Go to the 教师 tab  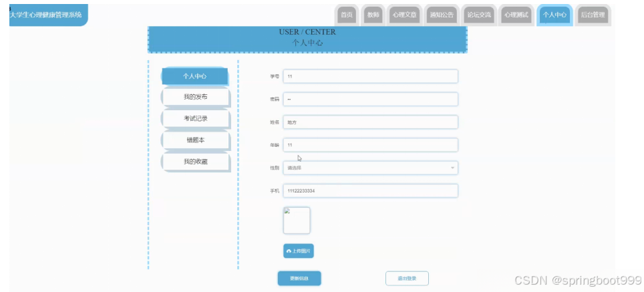coord(373,15)
